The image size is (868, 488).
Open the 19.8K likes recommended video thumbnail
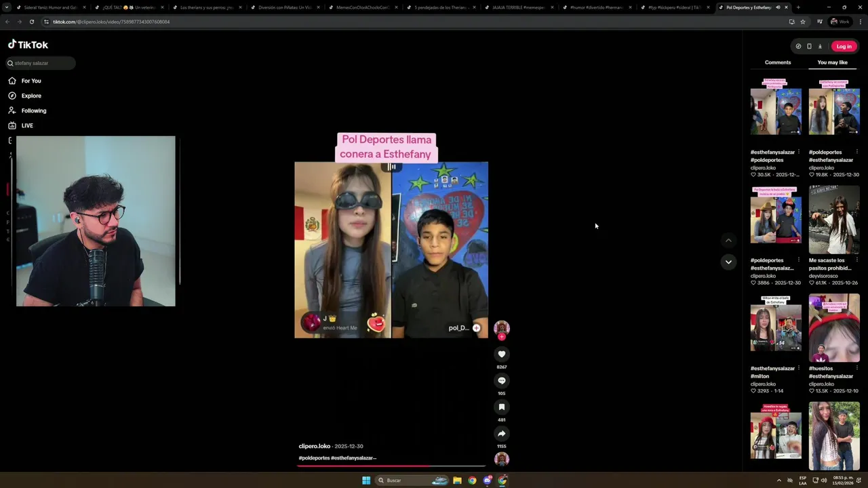(x=834, y=111)
